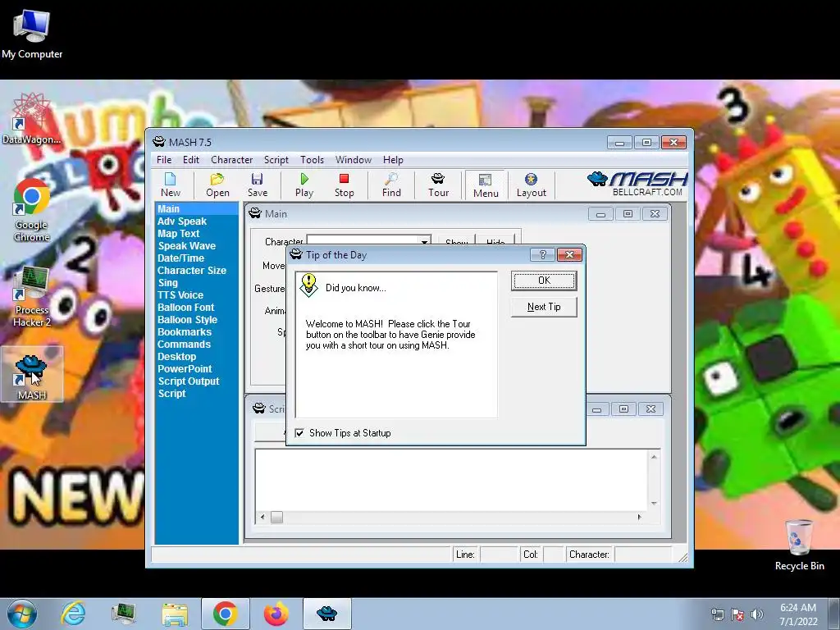Screen dimensions: 840x630
Task: Select Commands in the sidebar
Action: 184,345
